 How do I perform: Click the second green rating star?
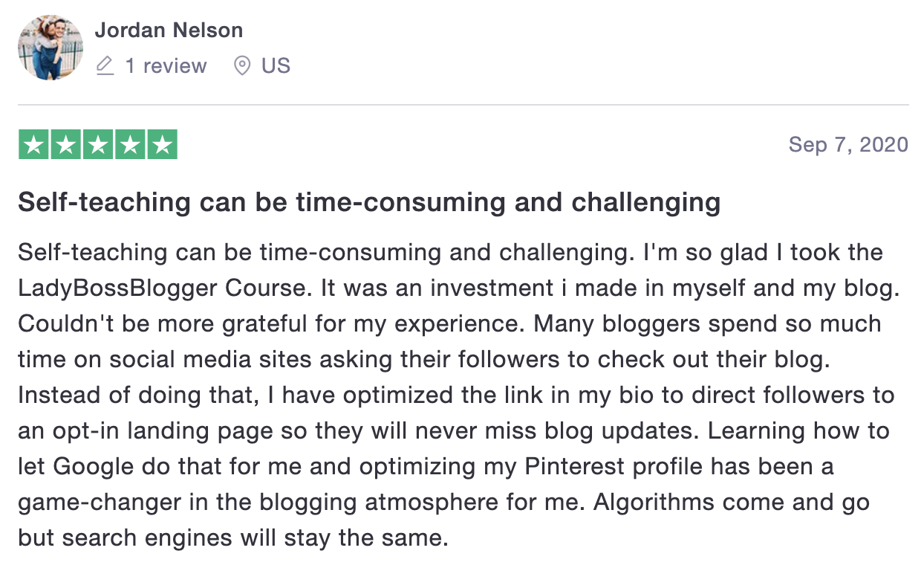click(x=65, y=144)
